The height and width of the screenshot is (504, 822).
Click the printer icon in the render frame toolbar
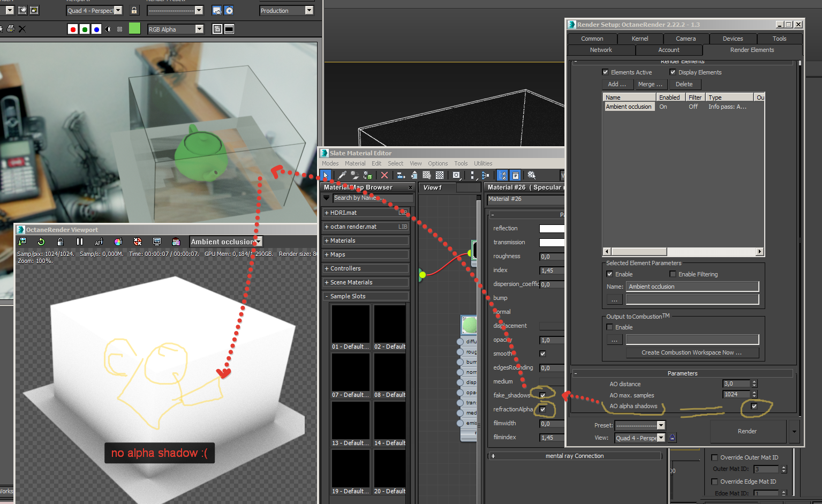point(10,29)
